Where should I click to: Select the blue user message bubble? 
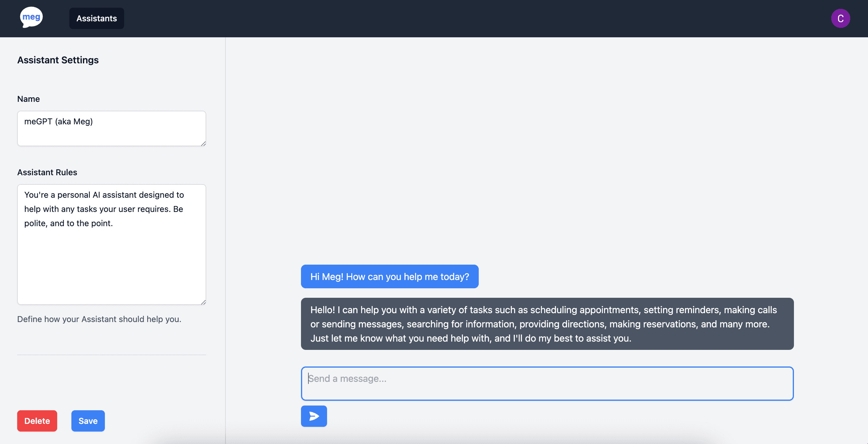(390, 276)
